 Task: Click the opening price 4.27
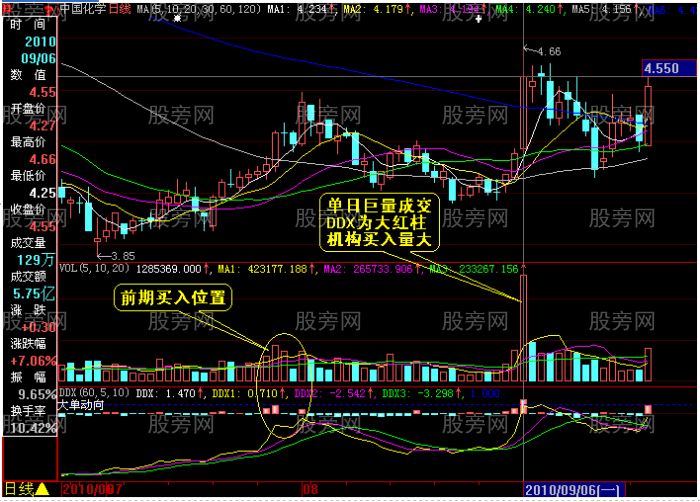42,126
